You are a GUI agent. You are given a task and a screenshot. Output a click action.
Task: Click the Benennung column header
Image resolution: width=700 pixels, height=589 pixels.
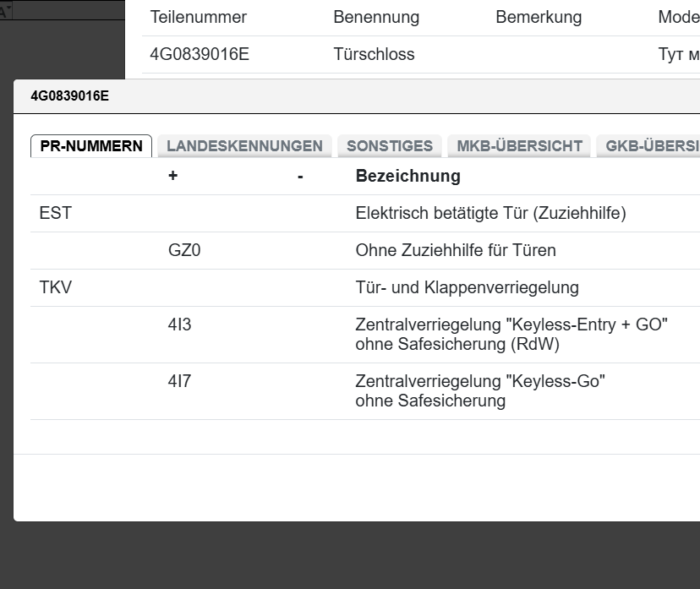(375, 18)
